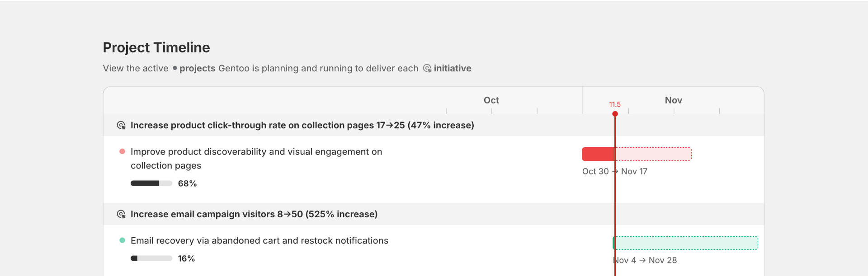
Task: Click the red today marker dot on the timeline
Action: tap(615, 114)
